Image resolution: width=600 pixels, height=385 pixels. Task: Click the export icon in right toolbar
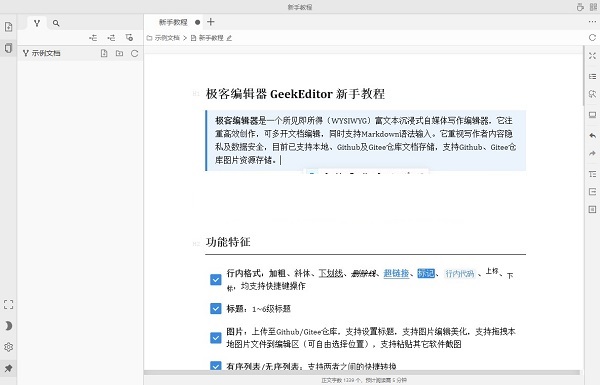pyautogui.click(x=592, y=191)
